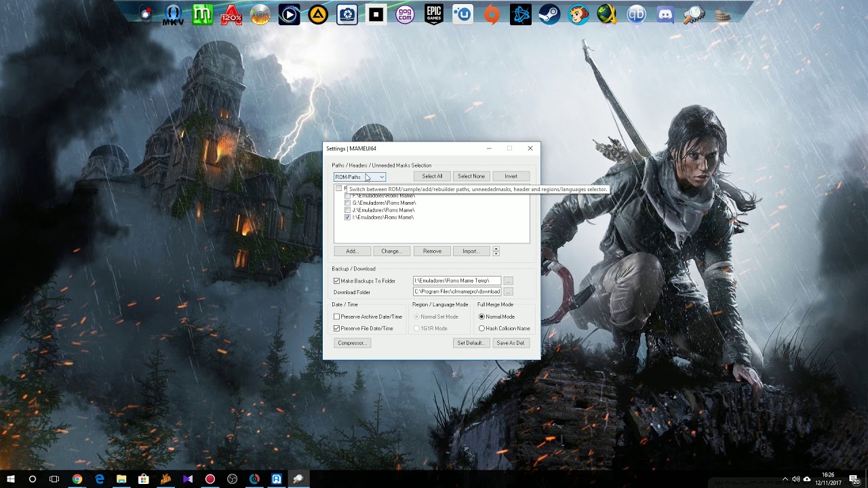Launch GOG Galaxy from the dock

pyautogui.click(x=405, y=14)
